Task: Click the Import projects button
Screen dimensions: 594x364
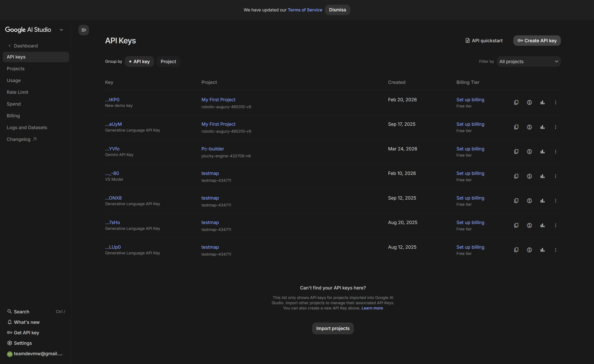Action: 333,328
